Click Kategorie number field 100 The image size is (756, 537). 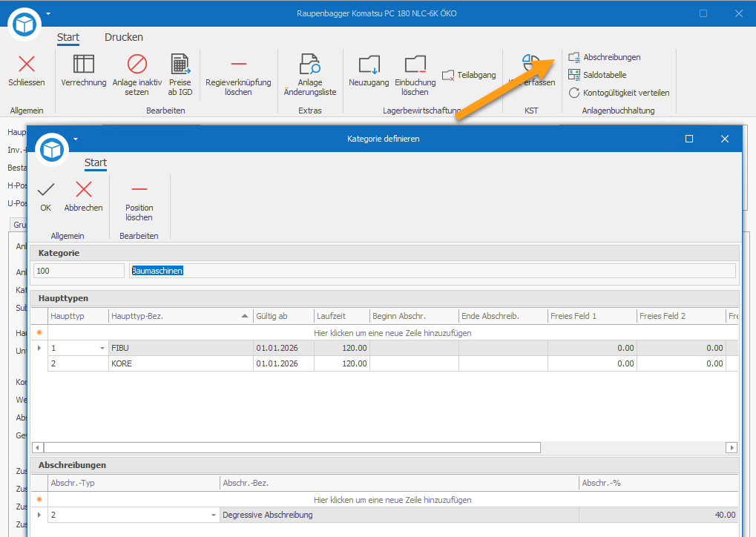tap(79, 271)
